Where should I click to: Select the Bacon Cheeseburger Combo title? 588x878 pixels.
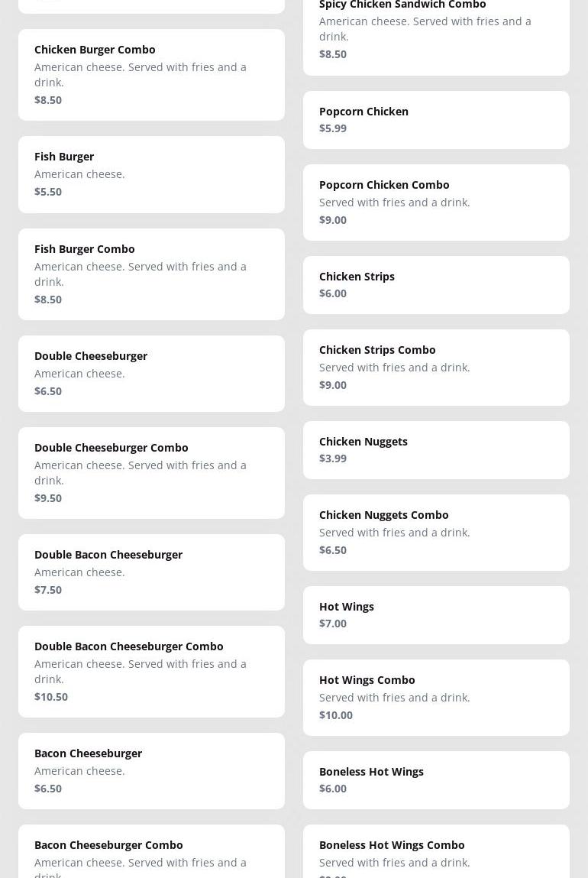tap(108, 844)
